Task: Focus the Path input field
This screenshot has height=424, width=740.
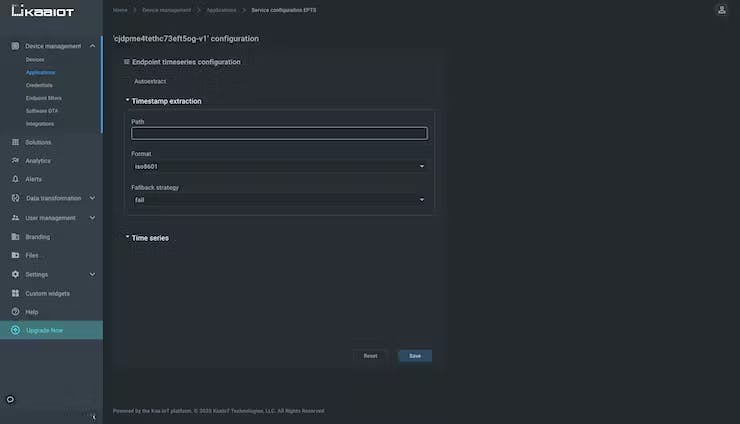Action: tap(279, 133)
